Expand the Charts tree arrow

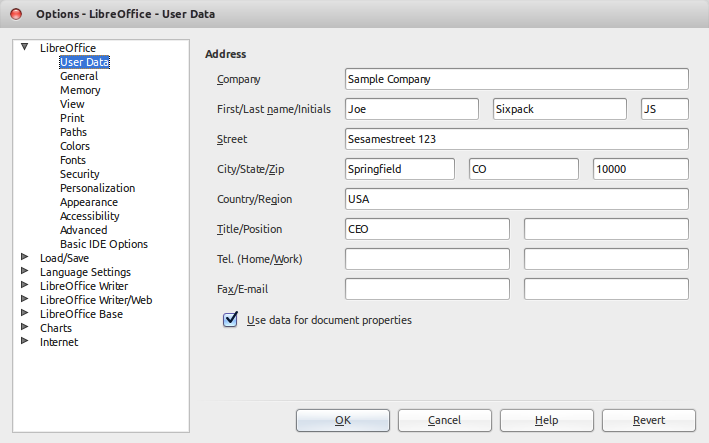click(x=25, y=327)
